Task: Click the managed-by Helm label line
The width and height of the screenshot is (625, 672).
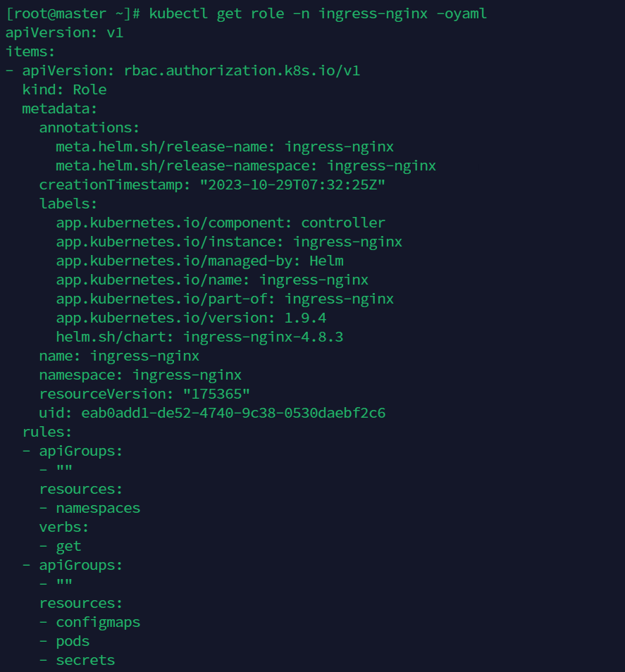Action: click(199, 261)
